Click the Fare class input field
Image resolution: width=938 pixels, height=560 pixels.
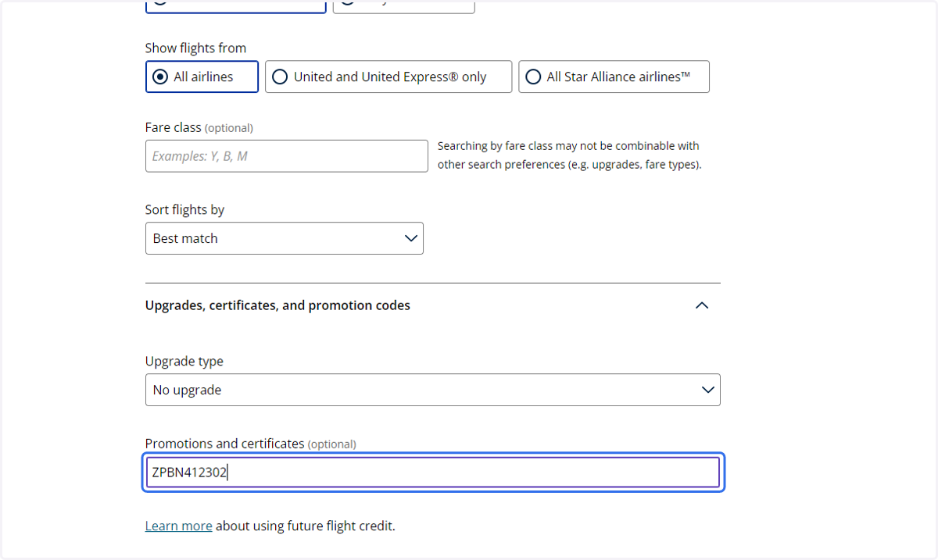(x=287, y=156)
